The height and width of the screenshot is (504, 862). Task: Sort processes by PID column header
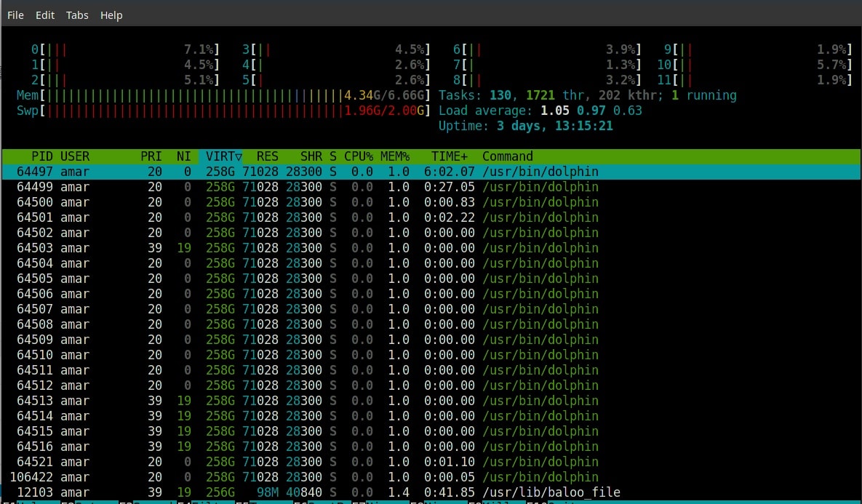click(x=41, y=156)
